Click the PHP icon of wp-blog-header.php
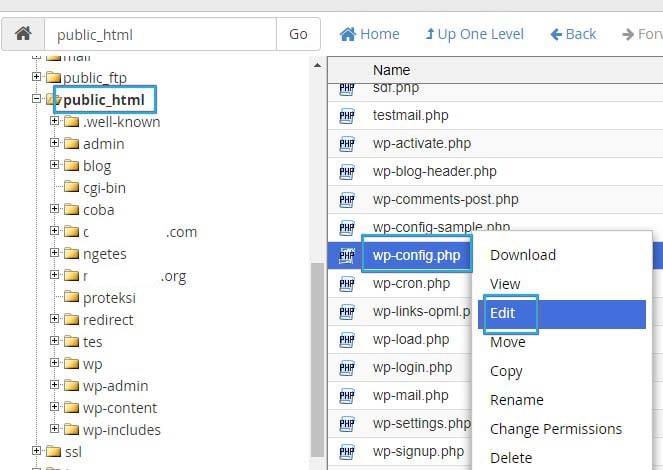 347,172
